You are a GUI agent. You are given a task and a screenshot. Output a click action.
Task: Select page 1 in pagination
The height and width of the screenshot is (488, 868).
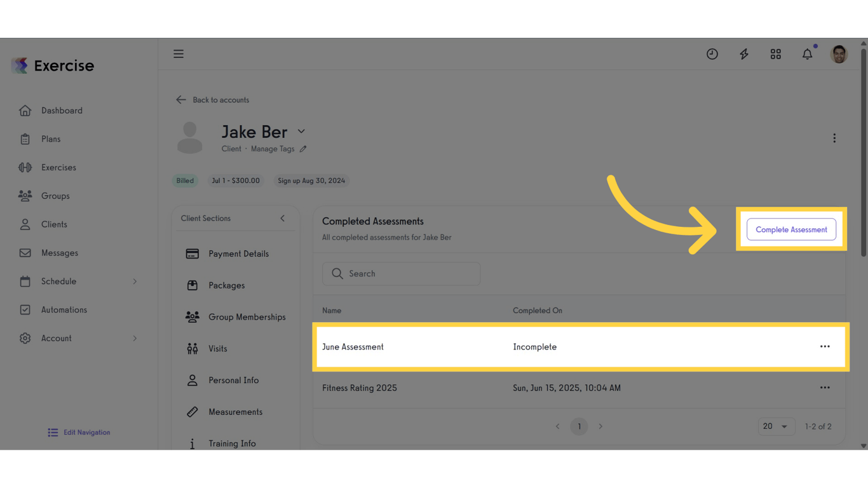point(579,426)
